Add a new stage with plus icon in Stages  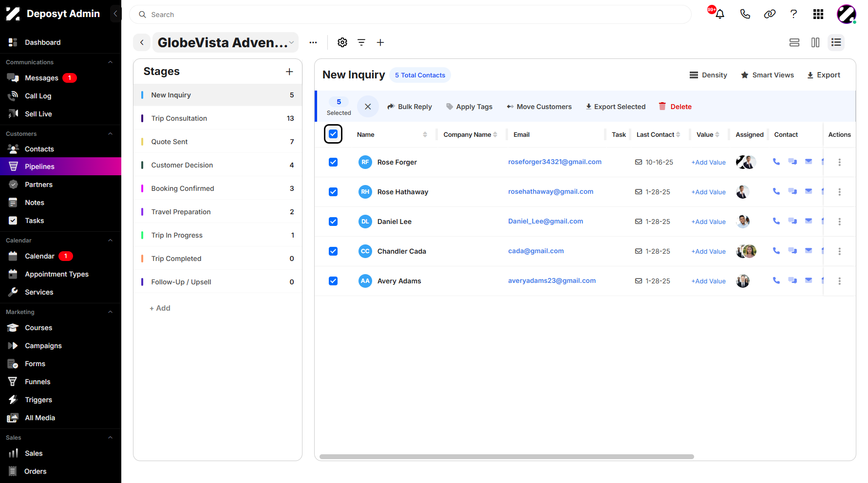click(x=289, y=72)
